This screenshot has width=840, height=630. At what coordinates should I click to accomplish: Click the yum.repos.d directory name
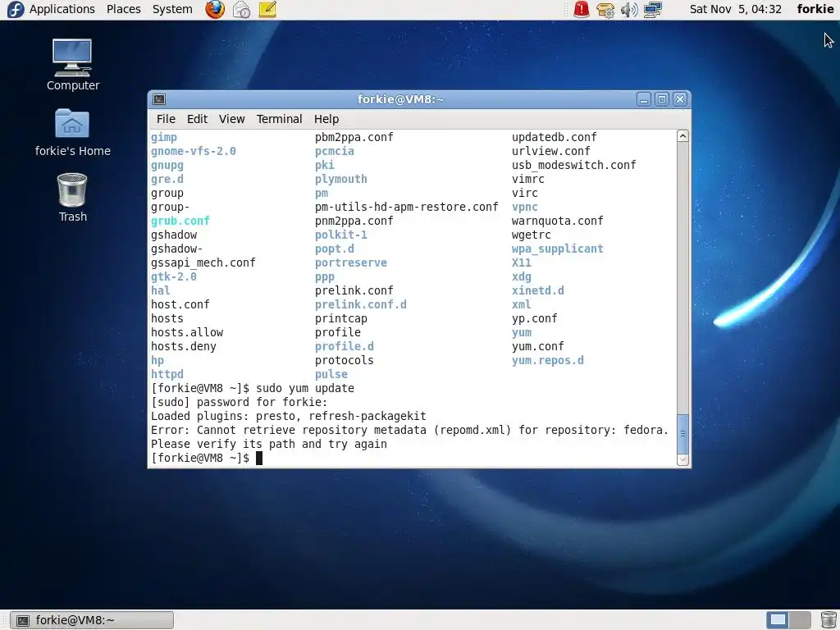[x=547, y=360]
